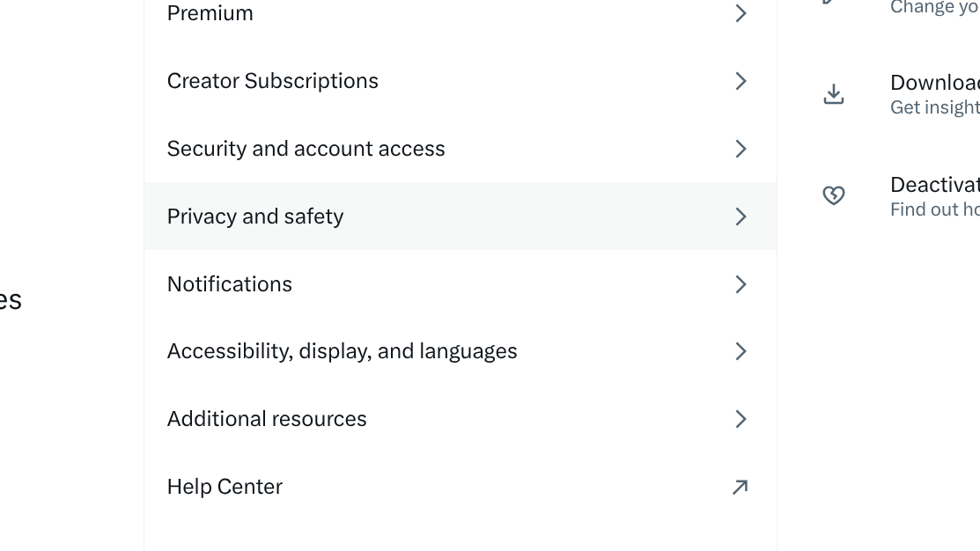Open the Help Center link
Image resolution: width=980 pixels, height=551 pixels.
pos(460,487)
